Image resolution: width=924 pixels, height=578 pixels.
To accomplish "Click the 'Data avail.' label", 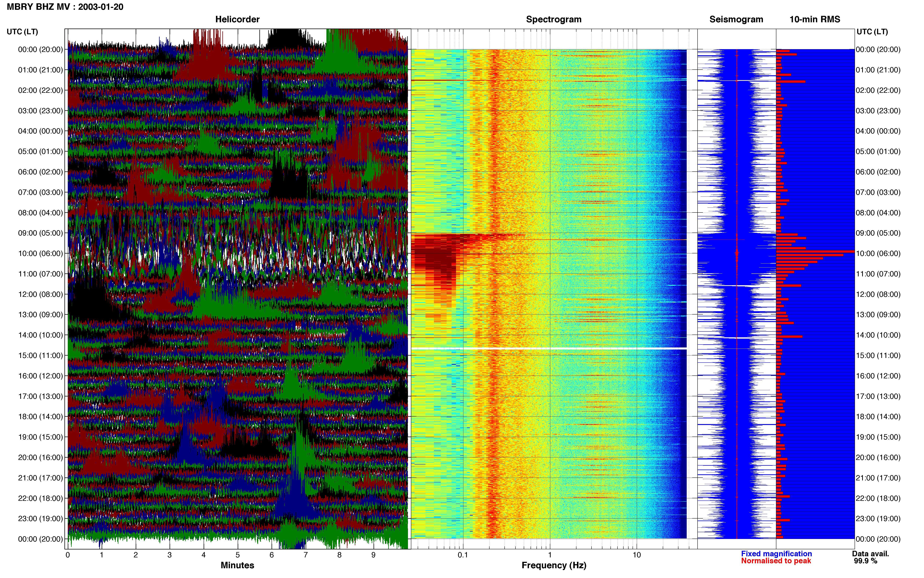I will [870, 554].
